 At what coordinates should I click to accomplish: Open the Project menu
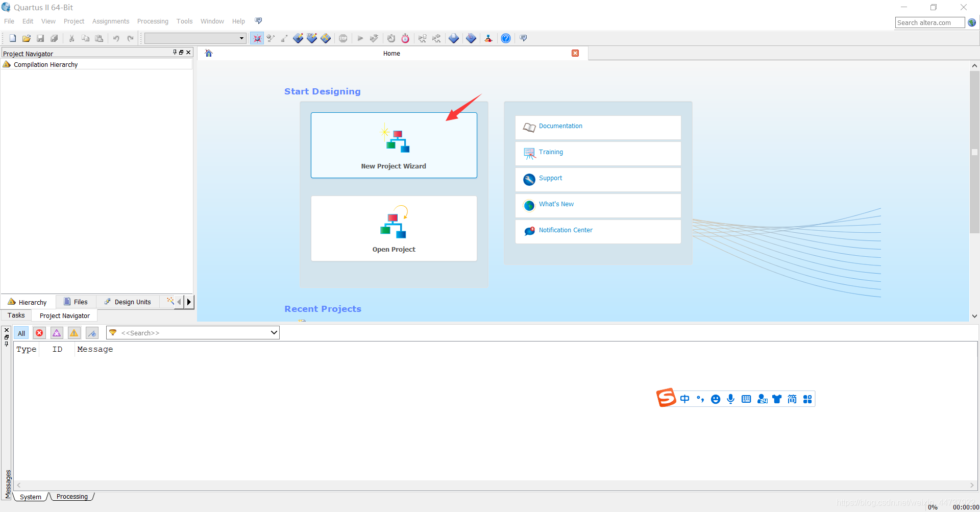click(x=74, y=21)
